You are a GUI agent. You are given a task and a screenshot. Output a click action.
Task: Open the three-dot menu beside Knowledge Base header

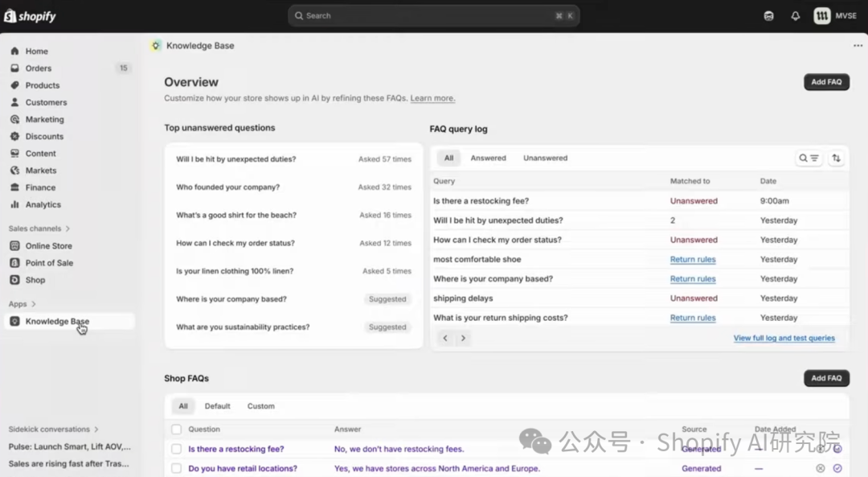[858, 46]
